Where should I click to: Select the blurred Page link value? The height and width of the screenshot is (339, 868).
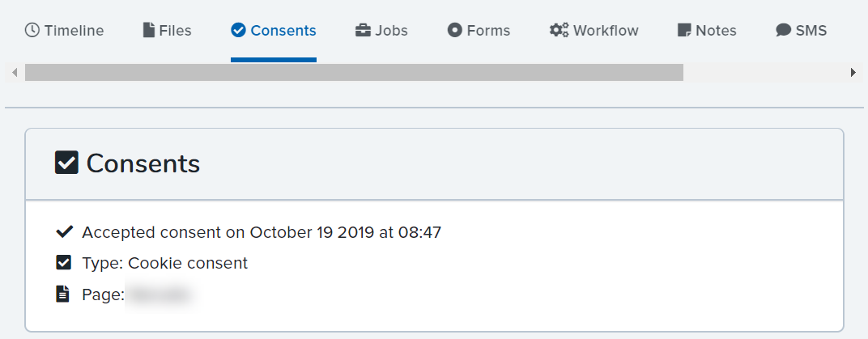(160, 295)
